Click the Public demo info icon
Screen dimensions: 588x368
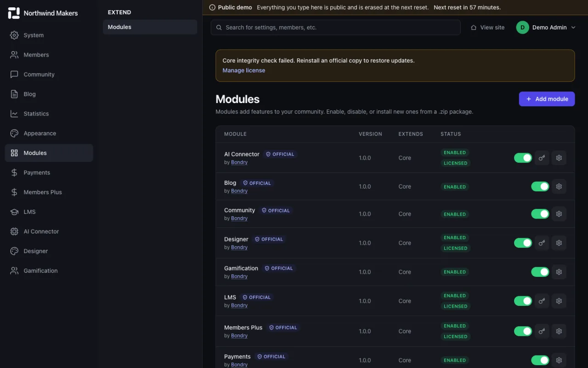[212, 7]
